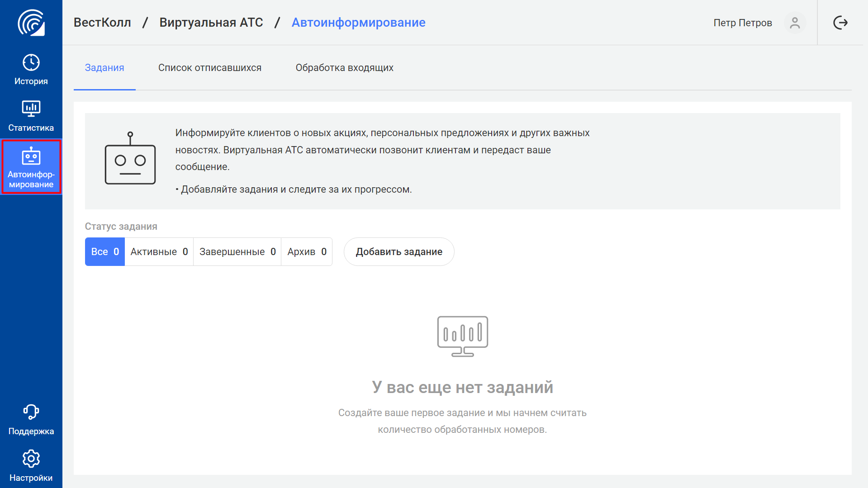Switch to the Задания tab
The height and width of the screenshot is (488, 868).
(x=104, y=68)
